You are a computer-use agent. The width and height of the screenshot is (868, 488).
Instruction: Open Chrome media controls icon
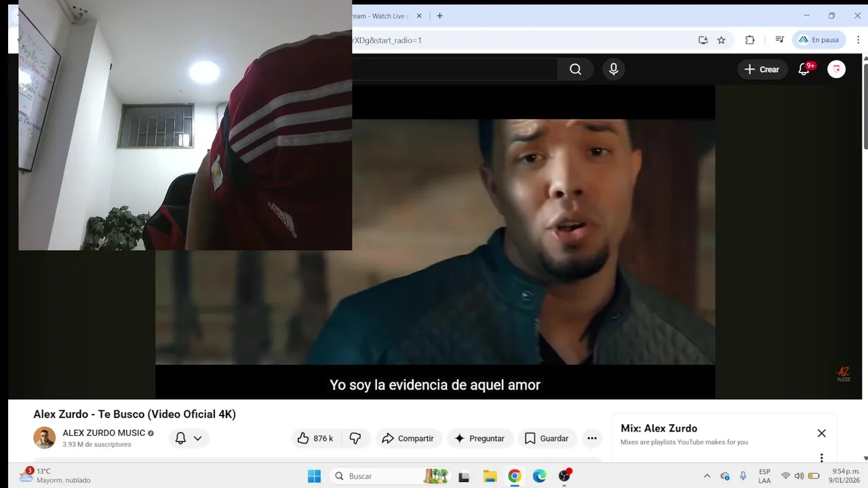click(x=780, y=40)
